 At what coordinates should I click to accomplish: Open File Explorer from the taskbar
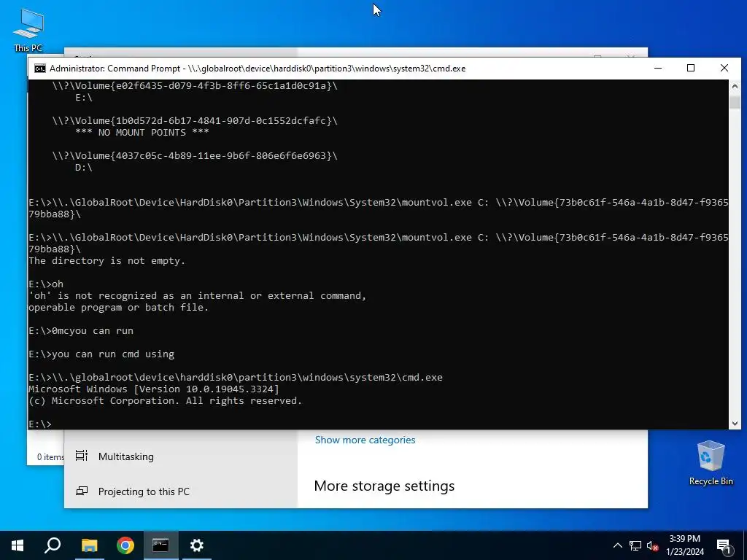(89, 545)
